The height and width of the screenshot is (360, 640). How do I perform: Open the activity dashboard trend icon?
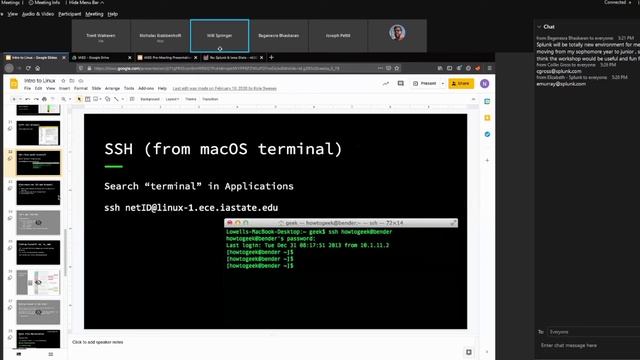click(x=386, y=84)
